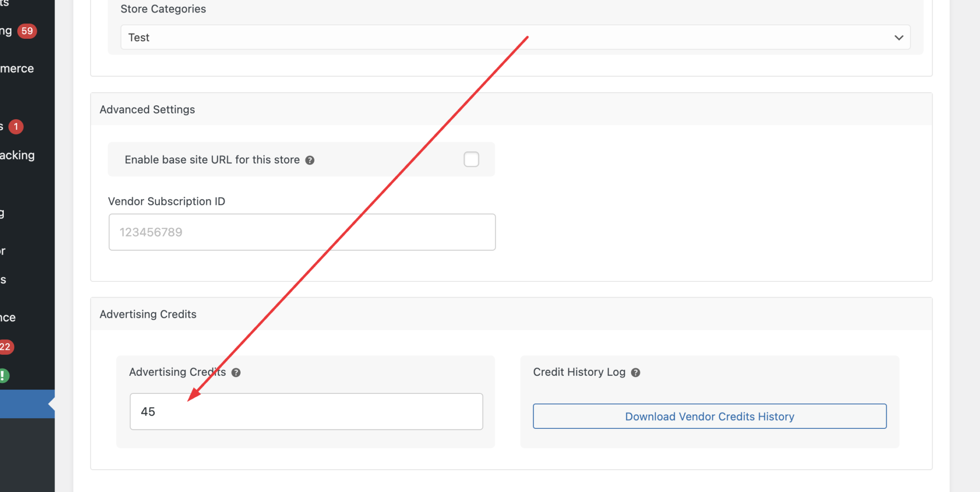Open the dropdown showing Test value
This screenshot has height=492, width=980.
(515, 37)
